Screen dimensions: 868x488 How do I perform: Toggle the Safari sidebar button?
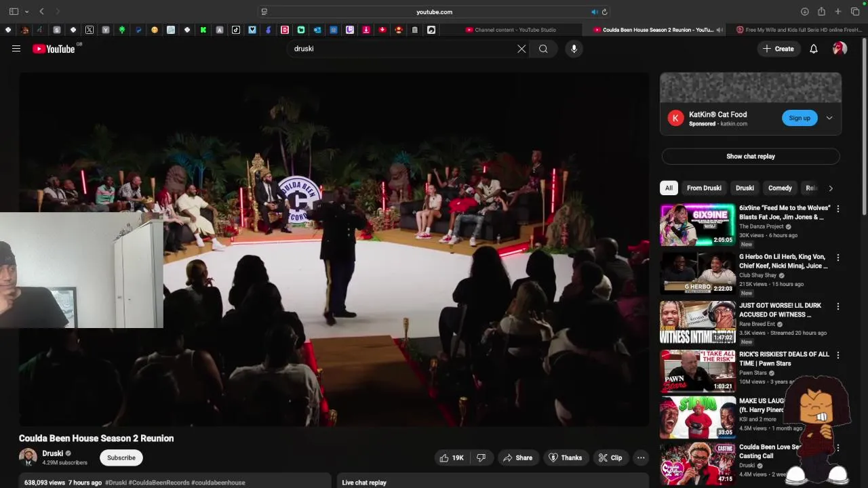point(14,12)
